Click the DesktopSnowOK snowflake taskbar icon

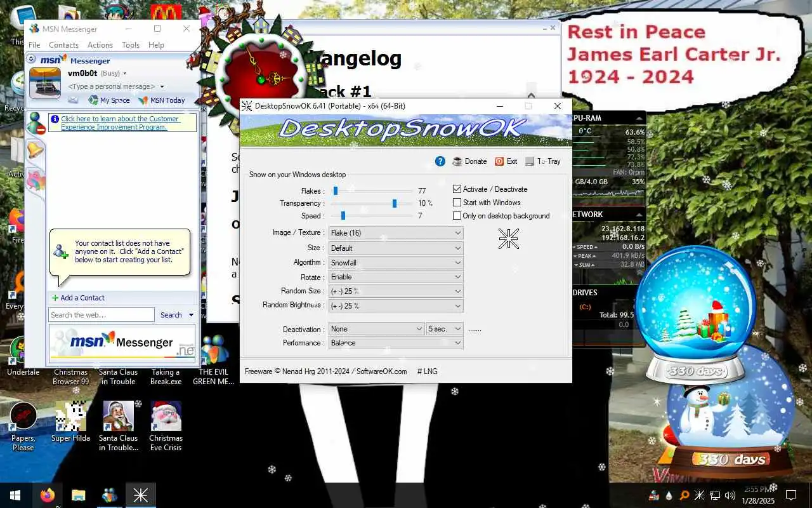141,495
